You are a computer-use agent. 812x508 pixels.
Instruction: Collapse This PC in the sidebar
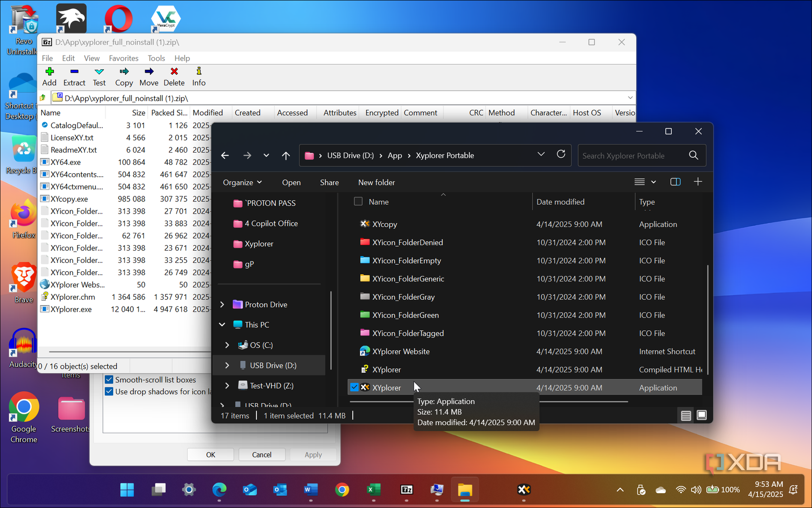[x=222, y=324]
